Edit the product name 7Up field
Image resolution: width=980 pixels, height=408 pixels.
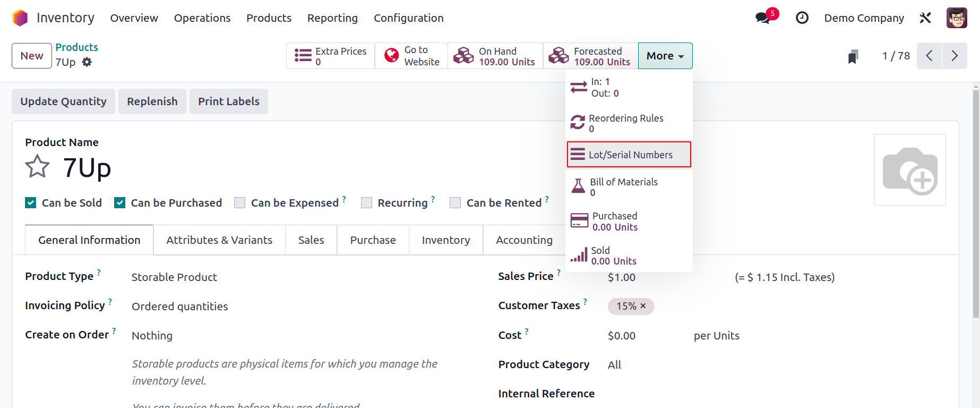pos(87,168)
